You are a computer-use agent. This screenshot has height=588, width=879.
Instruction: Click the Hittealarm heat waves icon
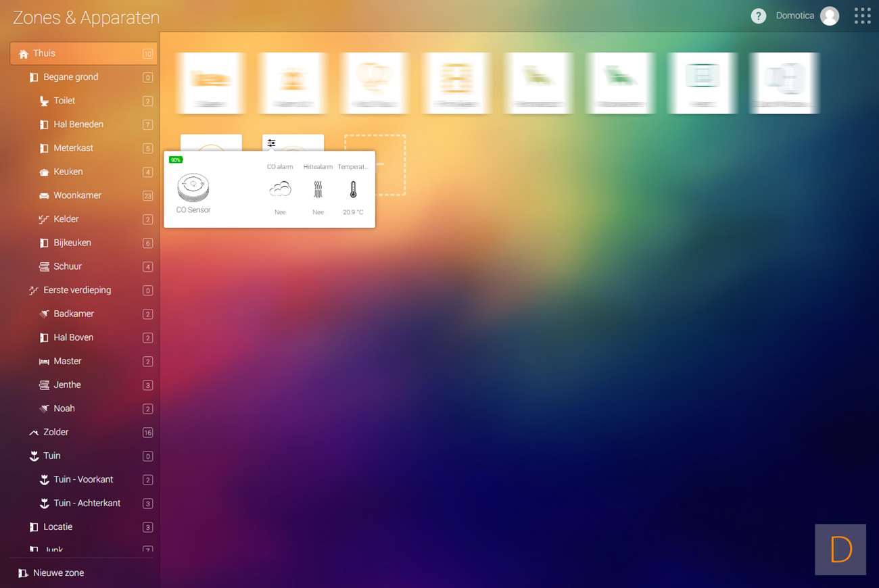click(318, 189)
